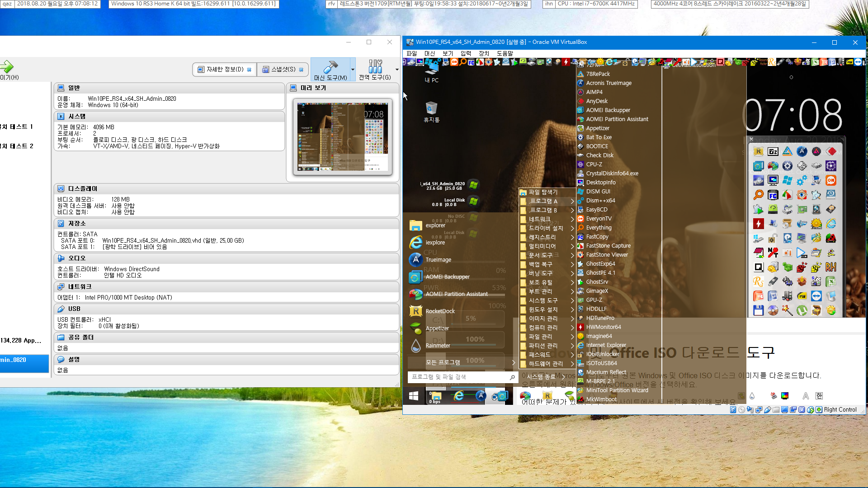Open the 공유 폴더 section header link
Screen dimensions: 868x488
[80, 338]
